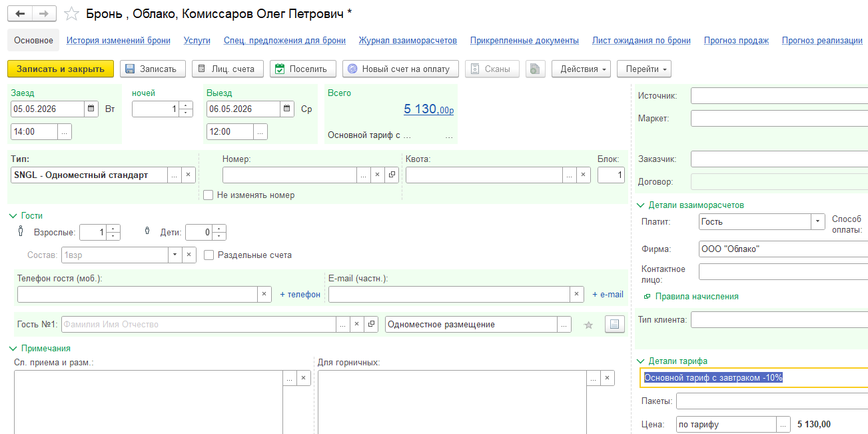Viewport: 868px width, 434px height.
Task: Open room type selection list for SNGL
Action: click(174, 175)
